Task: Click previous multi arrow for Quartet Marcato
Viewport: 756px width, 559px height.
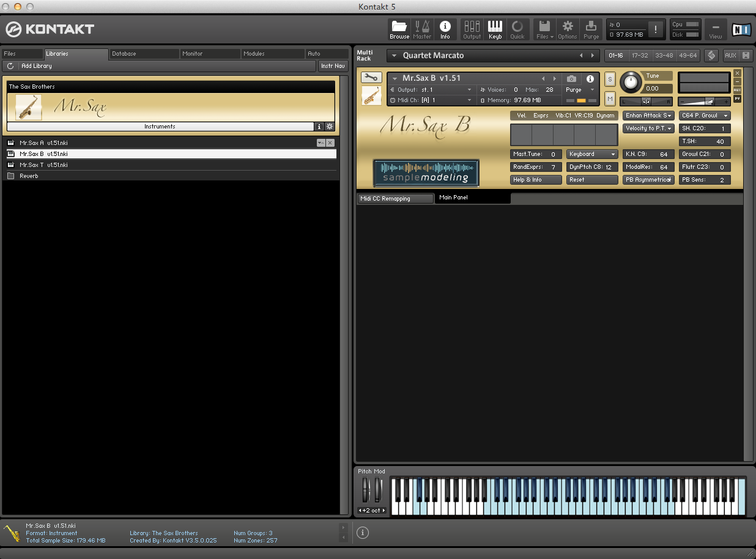Action: pos(582,56)
